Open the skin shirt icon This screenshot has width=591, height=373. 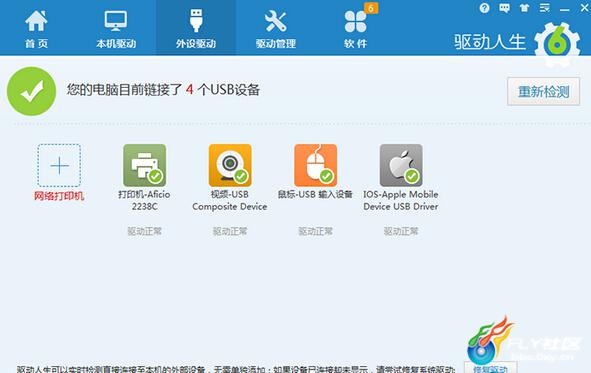click(524, 8)
